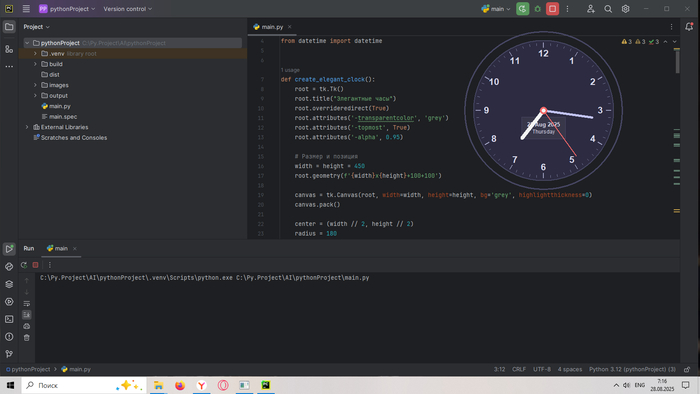The image size is (700, 394).
Task: Open Python Console tool window icon
Action: click(x=9, y=266)
